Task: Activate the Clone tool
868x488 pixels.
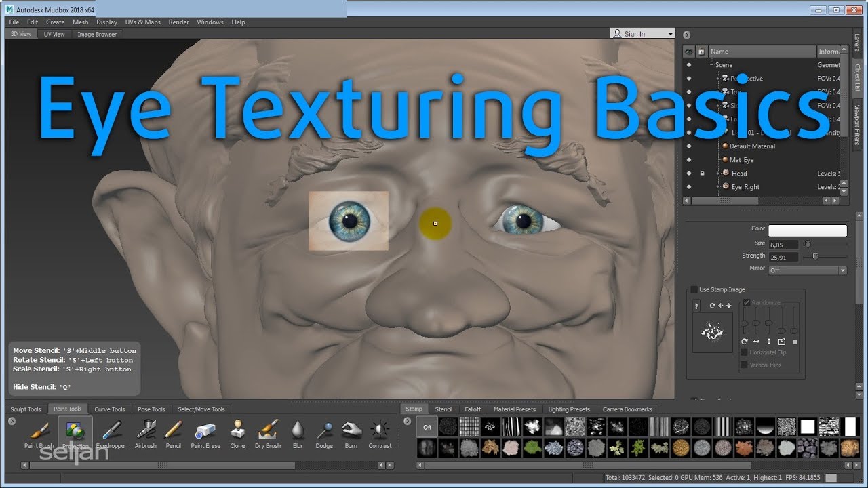Action: coord(237,434)
